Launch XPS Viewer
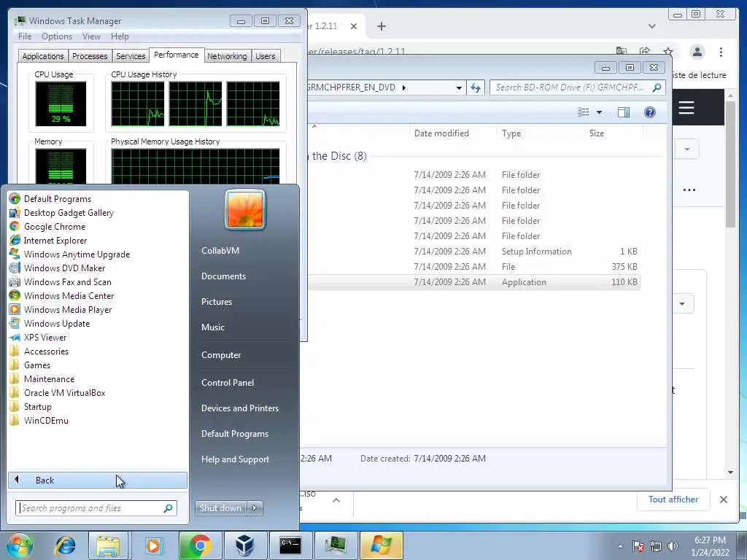Image resolution: width=747 pixels, height=560 pixels. 44,337
